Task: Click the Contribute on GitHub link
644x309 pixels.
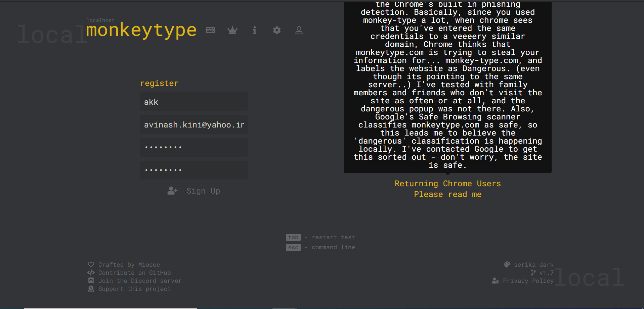Action: (x=134, y=272)
